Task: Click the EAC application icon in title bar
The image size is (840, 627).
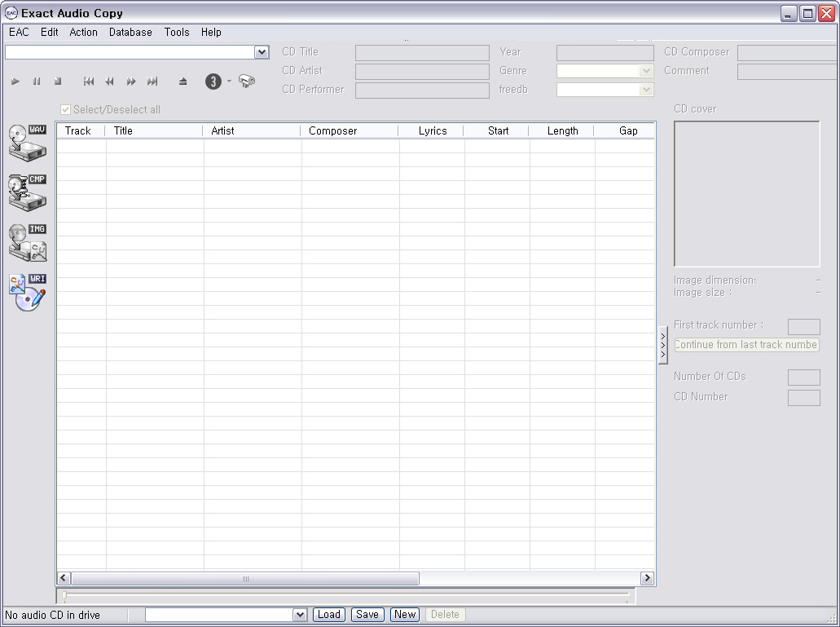Action: click(11, 13)
